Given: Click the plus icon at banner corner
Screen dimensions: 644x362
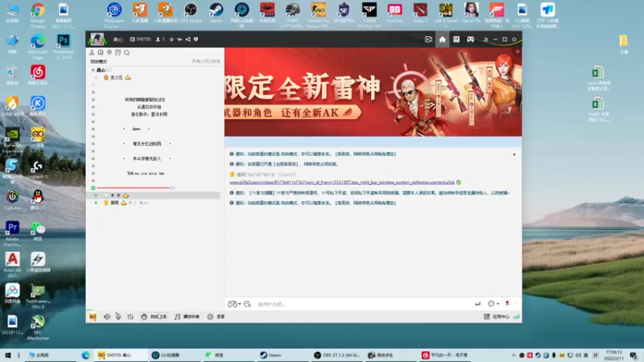Looking at the screenshot, I should point(517,51).
